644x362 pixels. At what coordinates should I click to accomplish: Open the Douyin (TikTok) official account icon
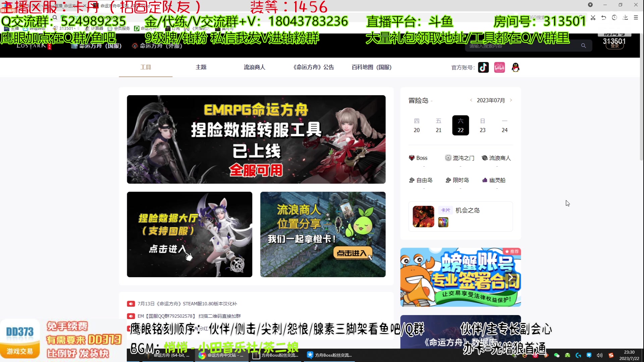tap(483, 67)
